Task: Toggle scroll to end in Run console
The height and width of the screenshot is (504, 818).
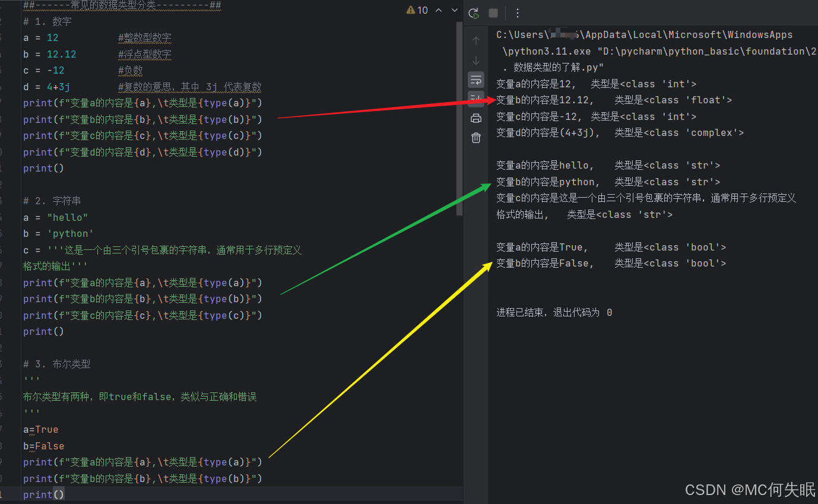Action: click(x=475, y=99)
